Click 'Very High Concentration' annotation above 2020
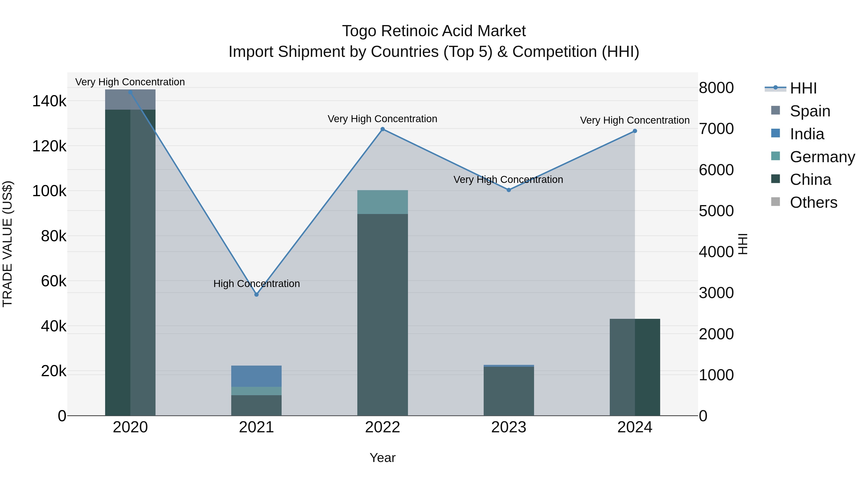The width and height of the screenshot is (868, 488). click(130, 82)
